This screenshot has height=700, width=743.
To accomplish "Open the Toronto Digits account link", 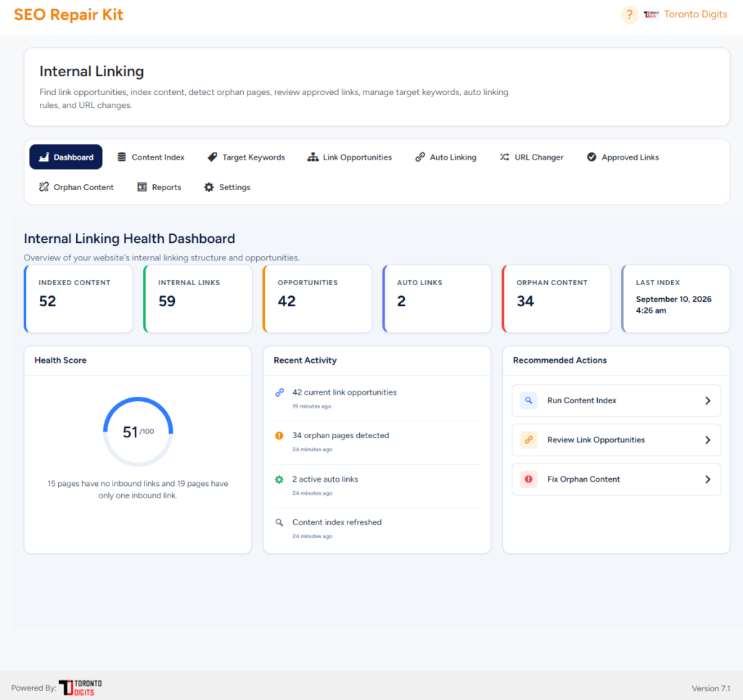I will click(x=695, y=15).
